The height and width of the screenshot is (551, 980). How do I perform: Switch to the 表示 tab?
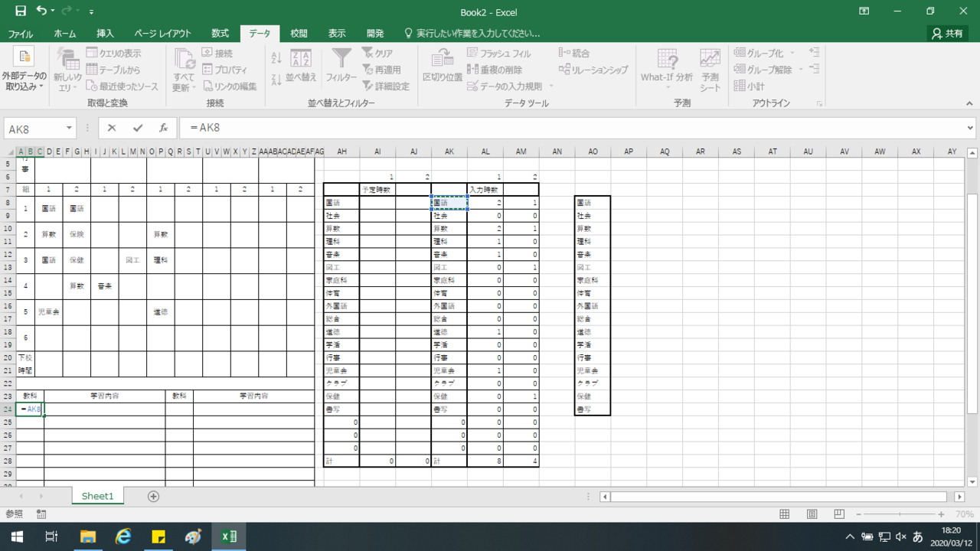[337, 34]
